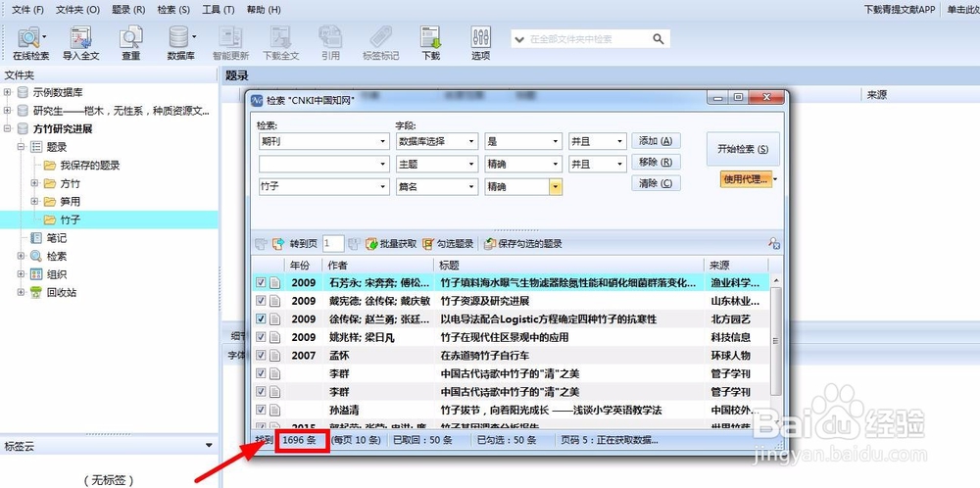The image size is (980, 488).
Task: Click the 年份 column header
Action: coord(303,265)
